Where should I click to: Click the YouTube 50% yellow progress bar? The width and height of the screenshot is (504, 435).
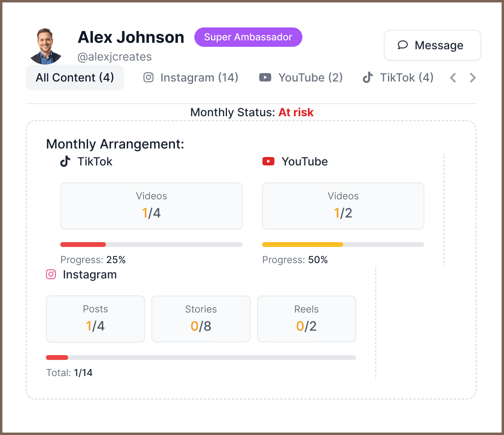(x=343, y=245)
